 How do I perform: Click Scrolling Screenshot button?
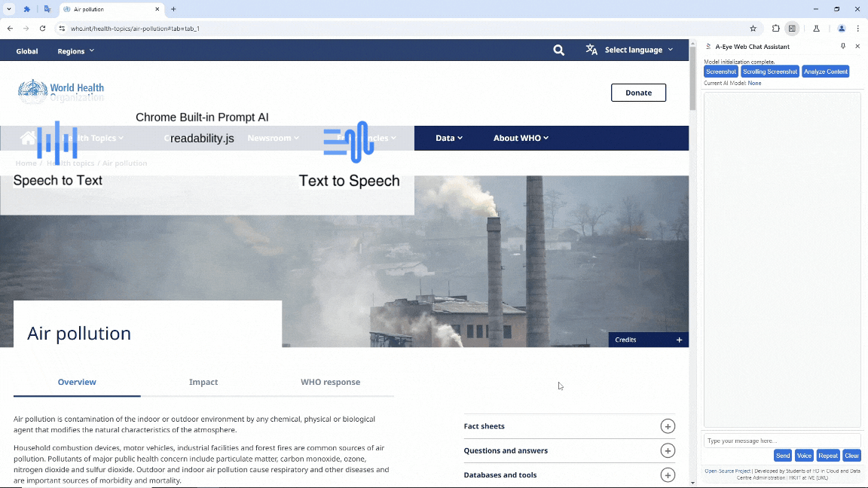pyautogui.click(x=770, y=72)
